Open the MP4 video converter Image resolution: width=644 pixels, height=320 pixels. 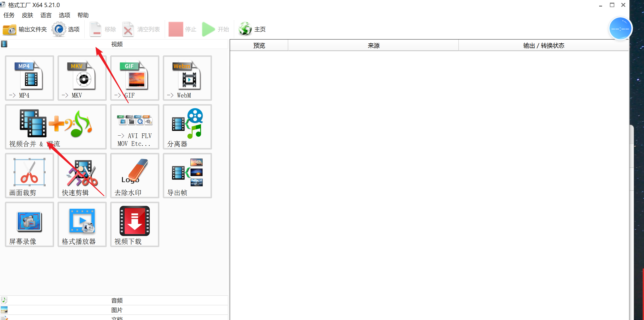29,78
